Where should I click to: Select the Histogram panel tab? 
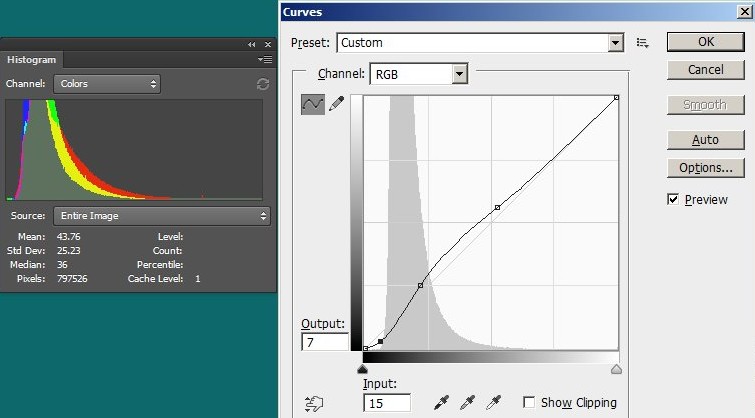34,60
